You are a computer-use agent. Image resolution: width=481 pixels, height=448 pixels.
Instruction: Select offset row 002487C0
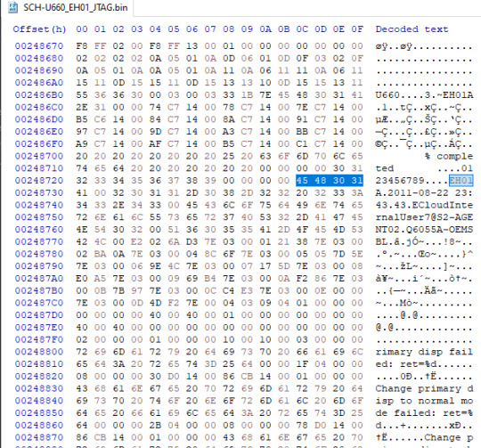click(x=39, y=303)
